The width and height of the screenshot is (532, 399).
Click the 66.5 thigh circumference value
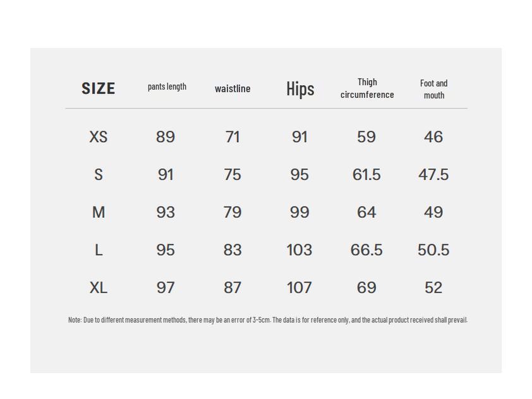click(x=366, y=250)
